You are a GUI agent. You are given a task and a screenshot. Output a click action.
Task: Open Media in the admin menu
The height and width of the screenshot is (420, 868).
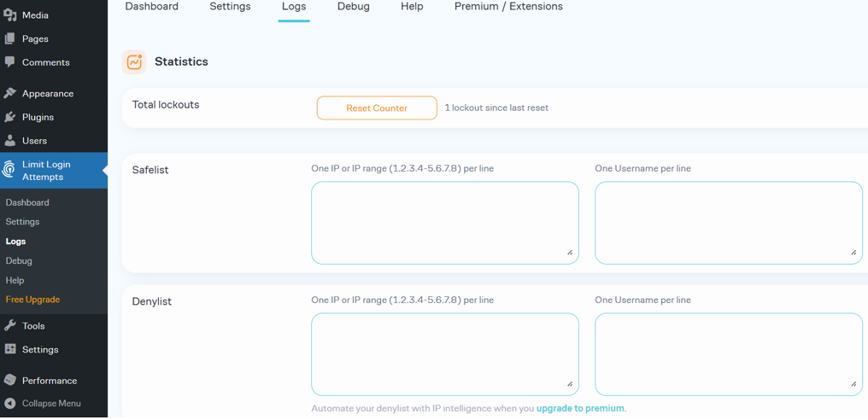coord(35,15)
